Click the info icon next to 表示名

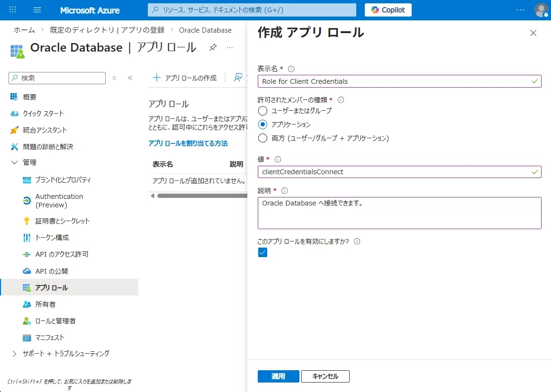(x=290, y=68)
